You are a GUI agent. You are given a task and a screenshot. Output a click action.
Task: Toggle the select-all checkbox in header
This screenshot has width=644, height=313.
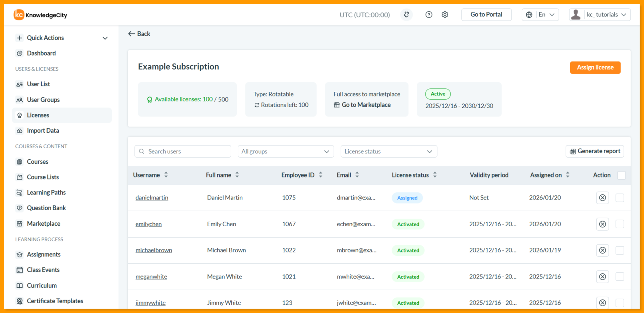coord(622,175)
